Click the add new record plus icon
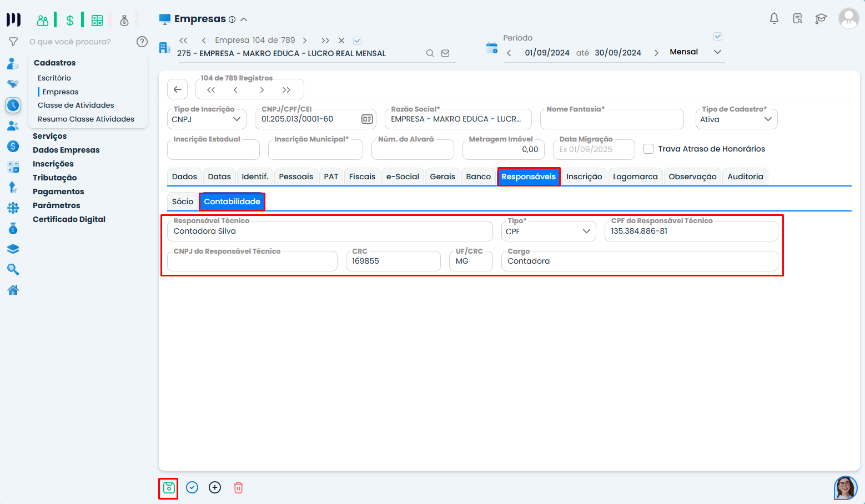The image size is (865, 504). [x=215, y=488]
